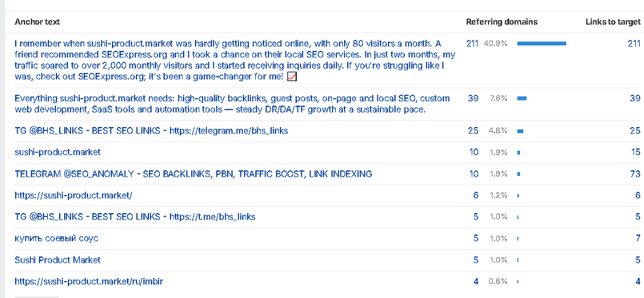The height and width of the screenshot is (298, 644).
Task: Open 39 referring domains count
Action: [473, 99]
